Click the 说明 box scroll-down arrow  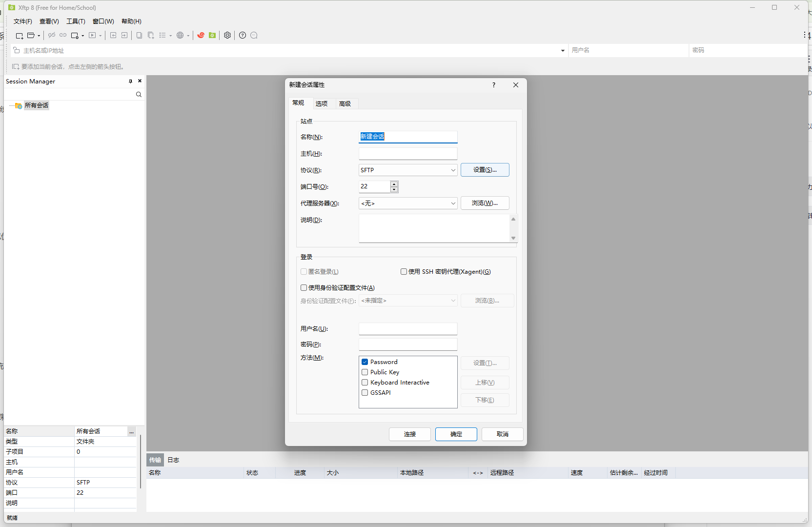tap(513, 238)
